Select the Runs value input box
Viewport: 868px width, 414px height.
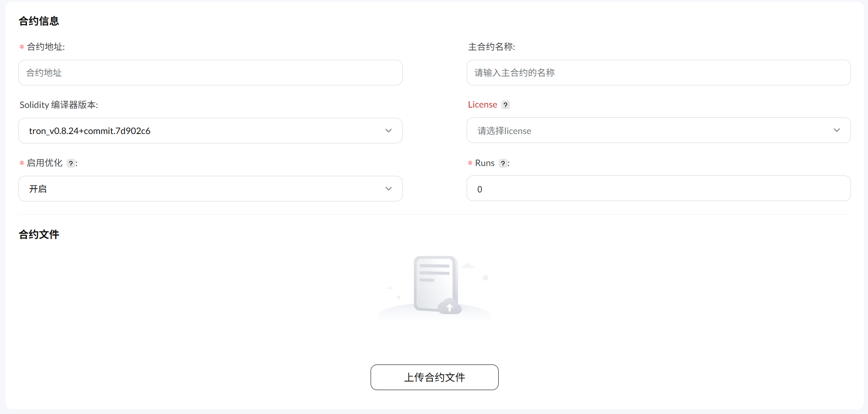pos(658,189)
